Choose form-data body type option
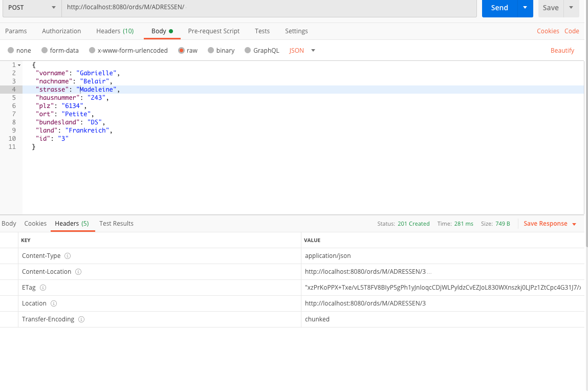The width and height of the screenshot is (588, 392). (x=45, y=51)
